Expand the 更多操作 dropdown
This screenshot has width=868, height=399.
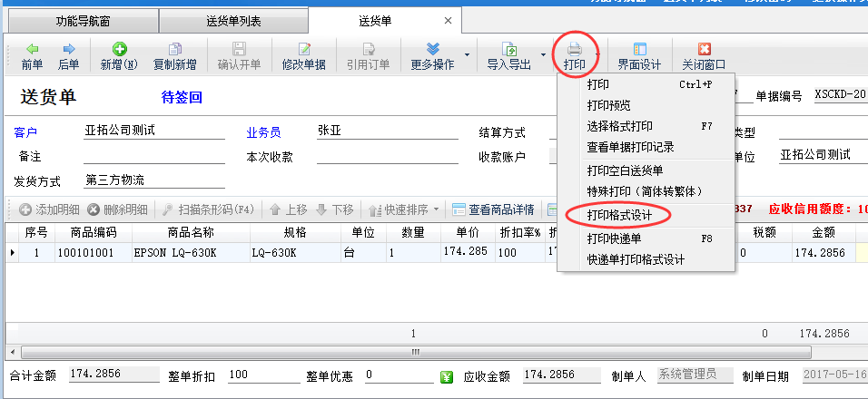(468, 55)
